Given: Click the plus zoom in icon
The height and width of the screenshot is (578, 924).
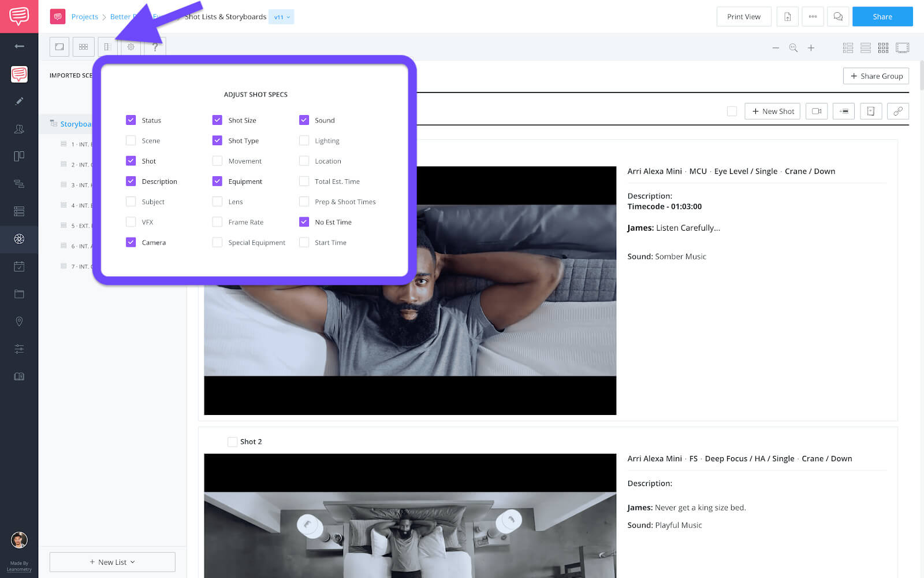Looking at the screenshot, I should pyautogui.click(x=811, y=48).
